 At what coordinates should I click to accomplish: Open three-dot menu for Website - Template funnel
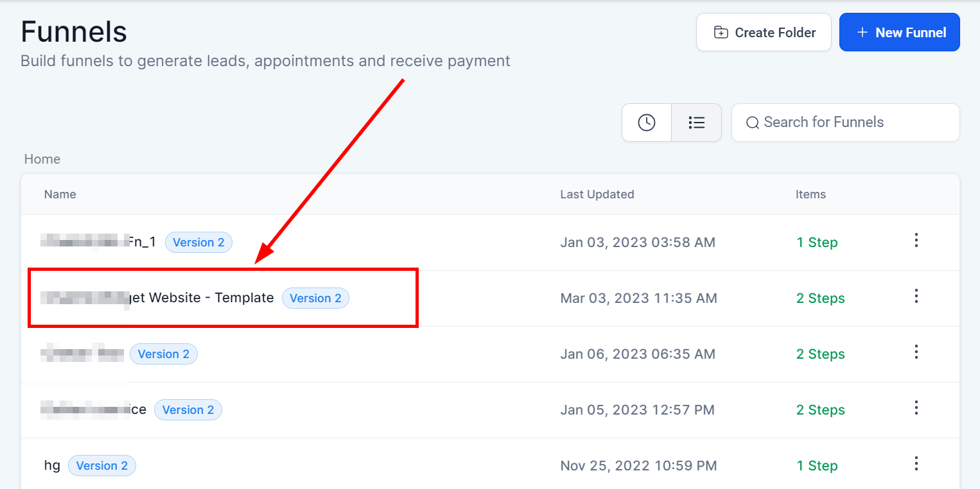pos(916,296)
